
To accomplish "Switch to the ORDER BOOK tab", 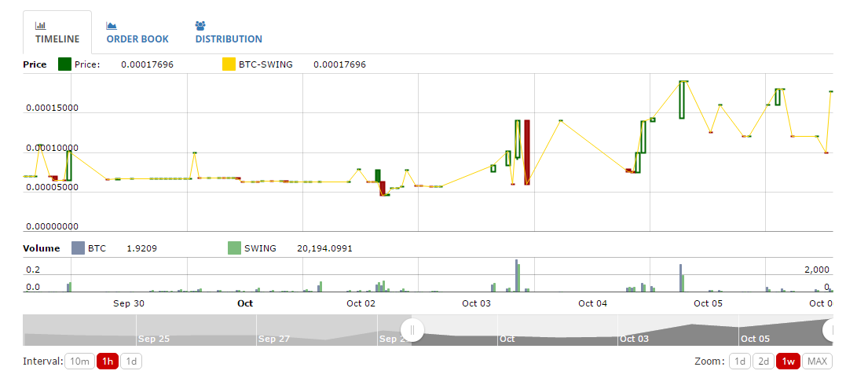I will (137, 32).
